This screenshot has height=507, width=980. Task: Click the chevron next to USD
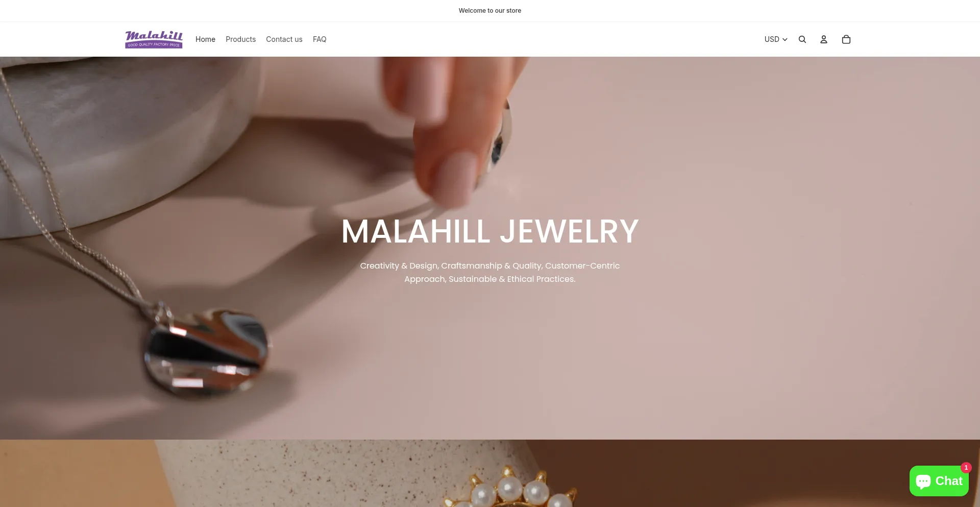785,40
